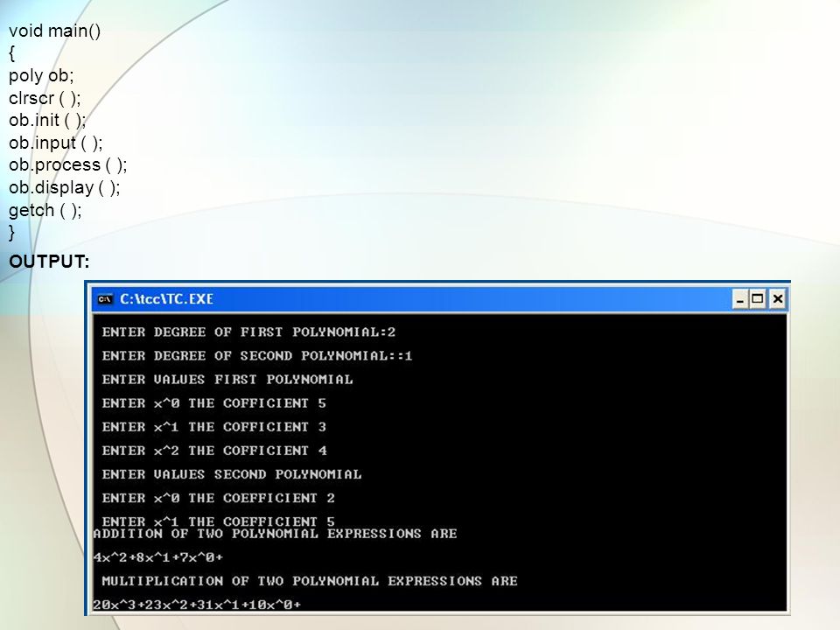Click the 'ob.init ( );' code line
The height and width of the screenshot is (630, 840).
click(47, 121)
